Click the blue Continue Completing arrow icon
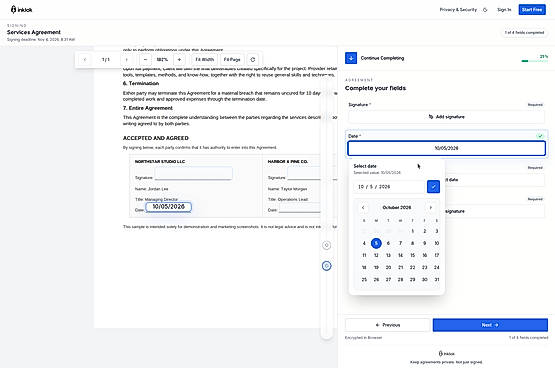The height and width of the screenshot is (368, 555). (x=351, y=58)
